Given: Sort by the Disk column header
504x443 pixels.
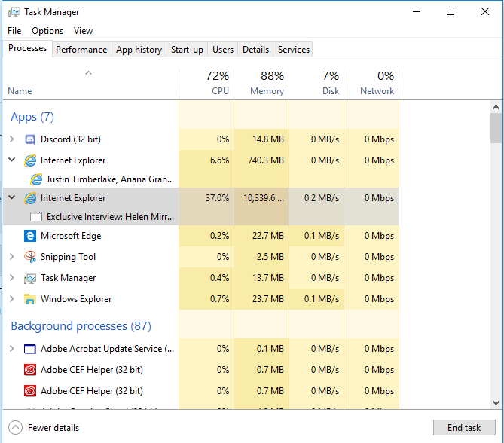Looking at the screenshot, I should (x=316, y=84).
